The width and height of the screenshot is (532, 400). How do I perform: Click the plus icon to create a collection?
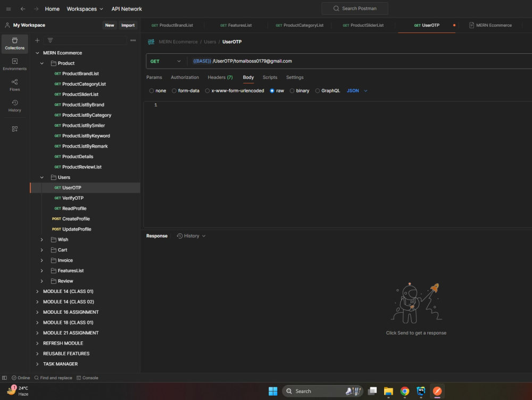(37, 40)
